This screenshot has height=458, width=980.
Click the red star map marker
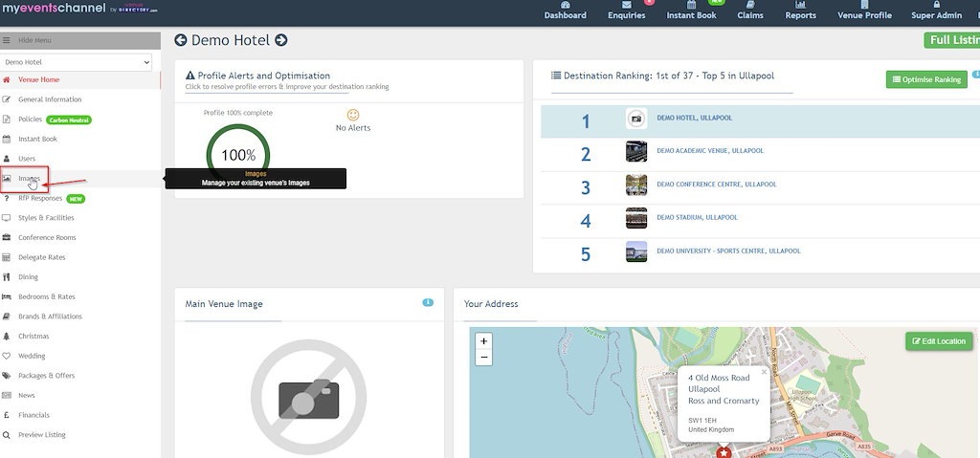724,452
